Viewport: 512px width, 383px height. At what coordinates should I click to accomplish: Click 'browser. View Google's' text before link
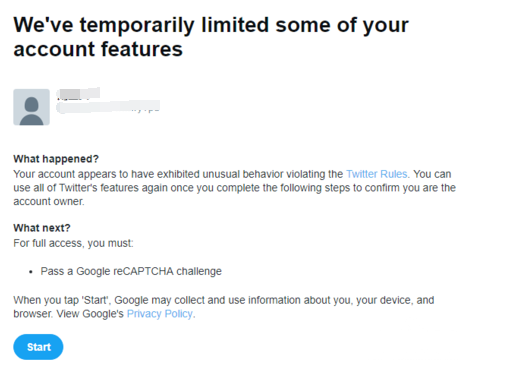click(68, 314)
